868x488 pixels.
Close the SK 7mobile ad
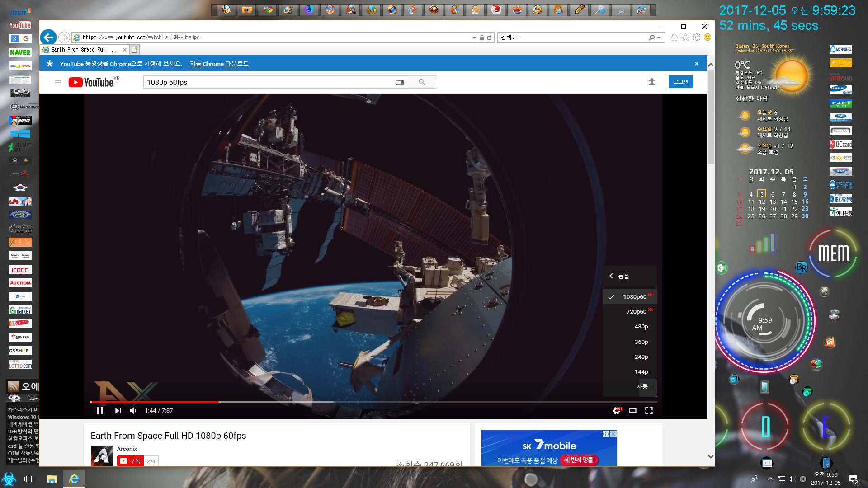(x=613, y=434)
